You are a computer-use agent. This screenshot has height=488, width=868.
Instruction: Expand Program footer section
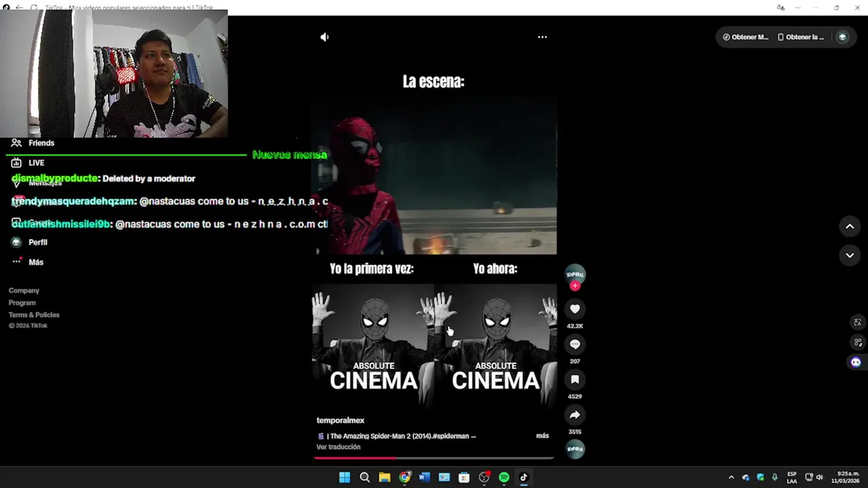click(22, 303)
